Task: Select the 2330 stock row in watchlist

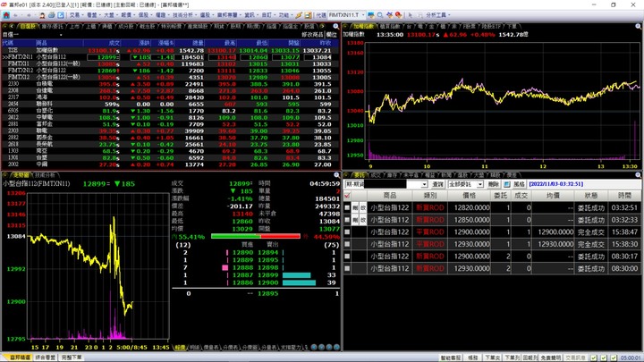Action: click(171, 84)
